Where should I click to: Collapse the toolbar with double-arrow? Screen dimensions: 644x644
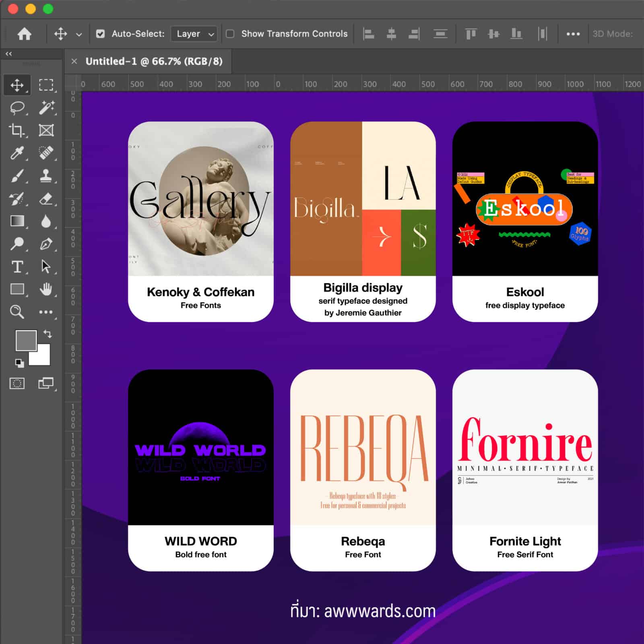(8, 54)
